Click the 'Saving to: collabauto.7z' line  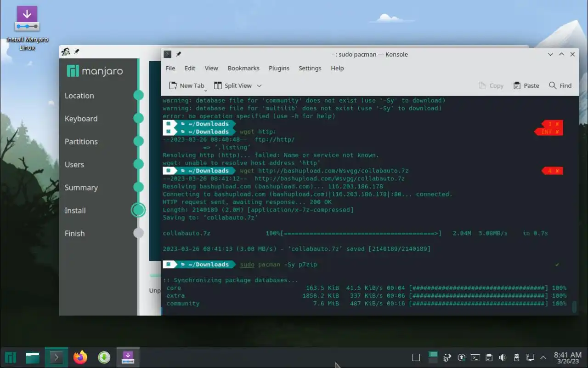pos(210,218)
